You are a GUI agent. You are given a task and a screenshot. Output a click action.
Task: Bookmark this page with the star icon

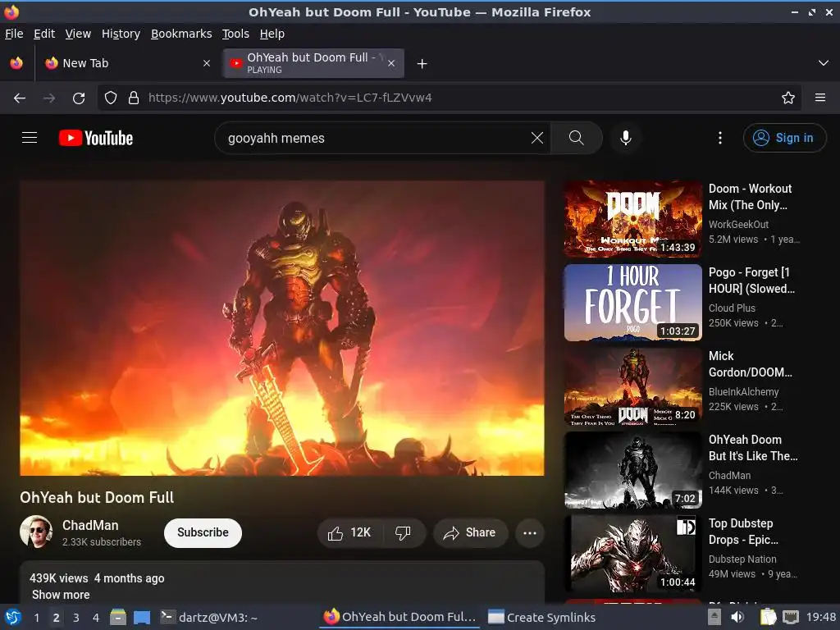(788, 98)
